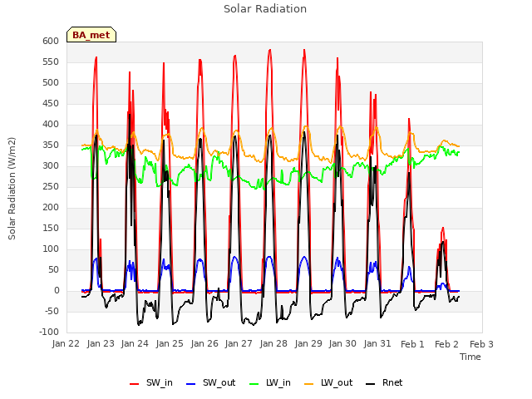Click the Feb 3 x-axis tick label
The image size is (532, 399).
[x=482, y=344]
